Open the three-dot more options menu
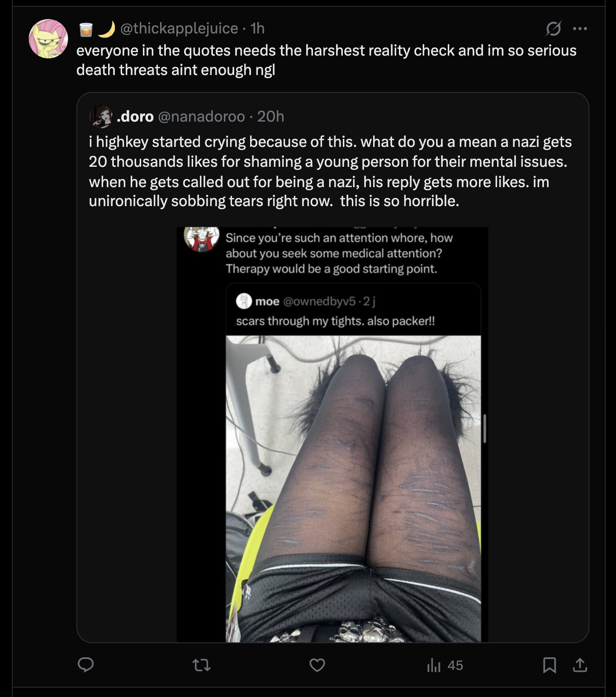This screenshot has height=697, width=616. pos(580,28)
